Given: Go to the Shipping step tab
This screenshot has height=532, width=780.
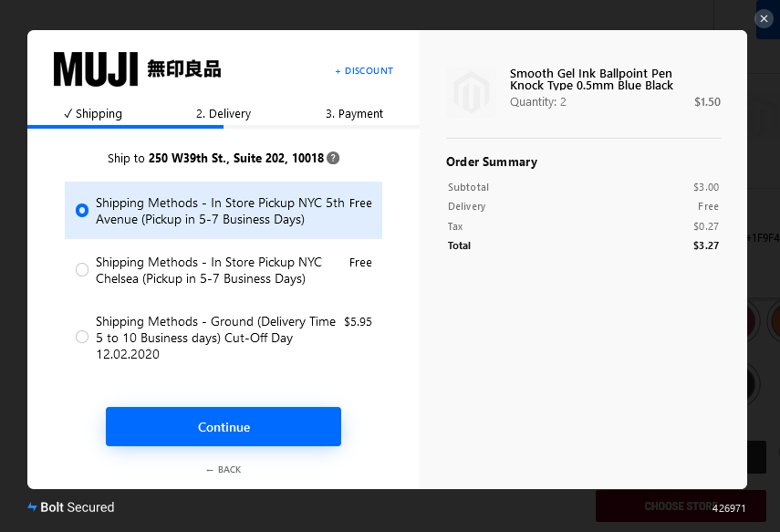Looking at the screenshot, I should (x=93, y=113).
